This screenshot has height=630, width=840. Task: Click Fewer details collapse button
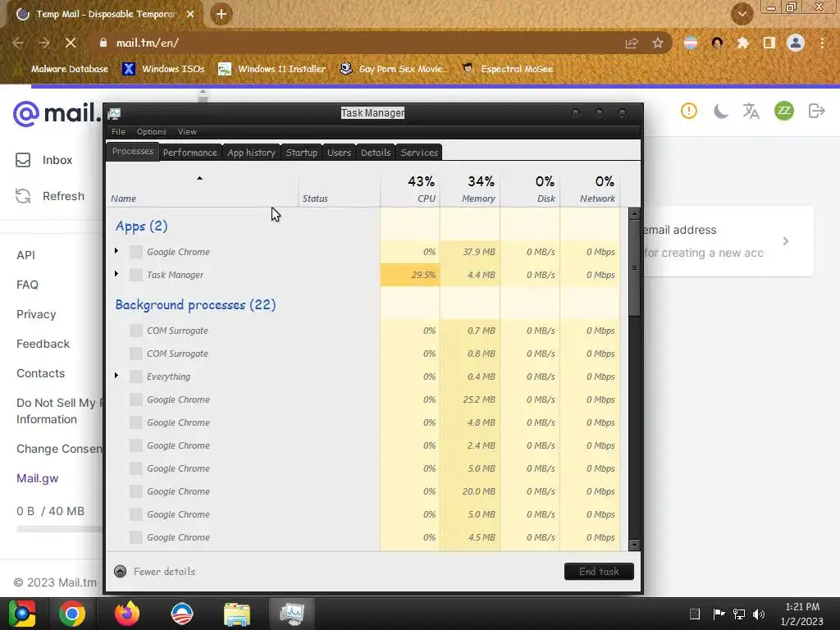(x=154, y=572)
